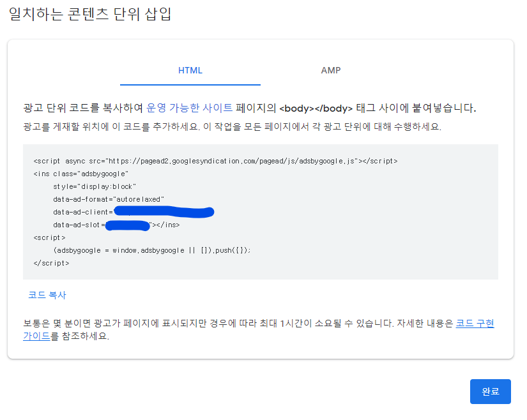Click the heading 일치하는 콘텐츠 단위 삽입
The height and width of the screenshot is (420, 527).
click(x=90, y=14)
